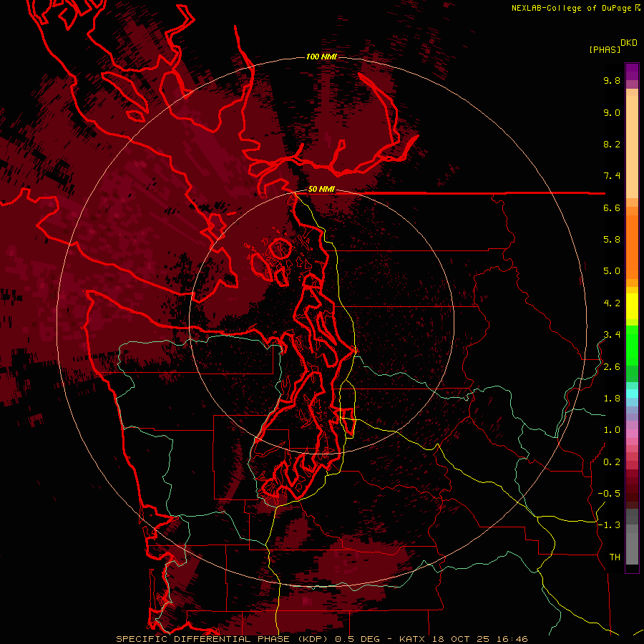The height and width of the screenshot is (644, 644).
Task: Click the 50 NMI range ring label
Action: coord(321,189)
